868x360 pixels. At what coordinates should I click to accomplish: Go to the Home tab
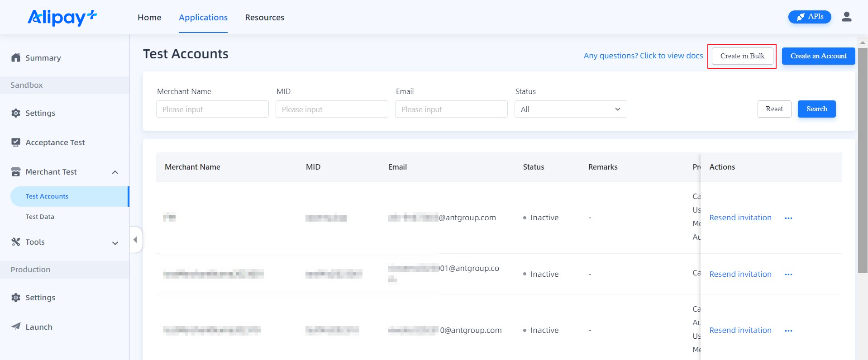point(149,17)
